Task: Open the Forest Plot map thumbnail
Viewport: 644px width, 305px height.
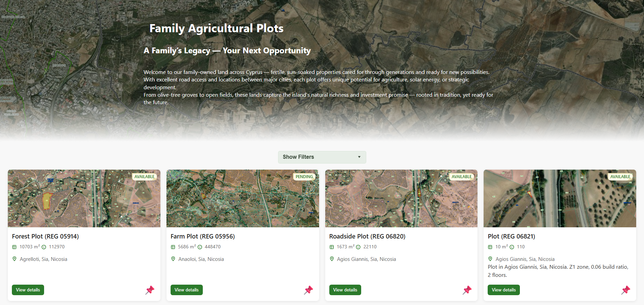Action: (84, 198)
